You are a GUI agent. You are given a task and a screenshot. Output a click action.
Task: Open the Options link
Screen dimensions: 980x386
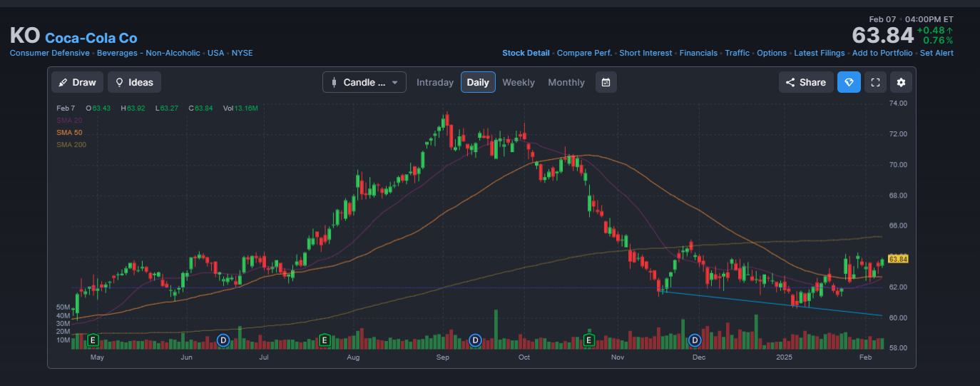click(772, 53)
